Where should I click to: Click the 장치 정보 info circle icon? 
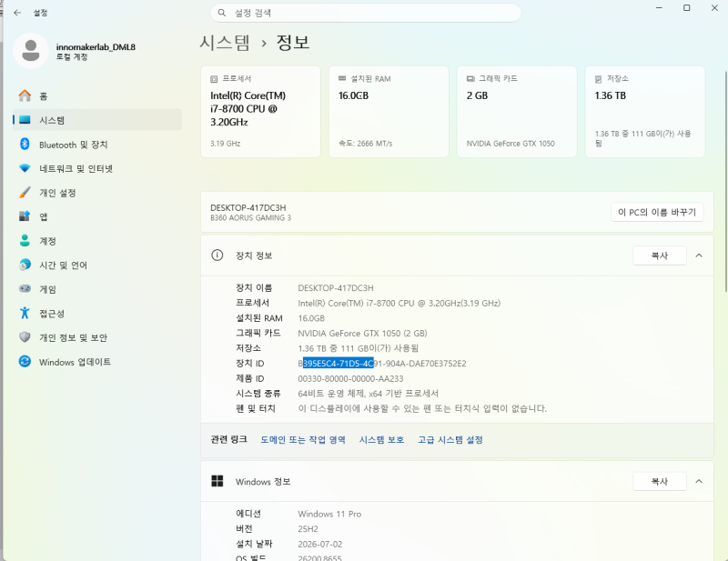pos(217,255)
